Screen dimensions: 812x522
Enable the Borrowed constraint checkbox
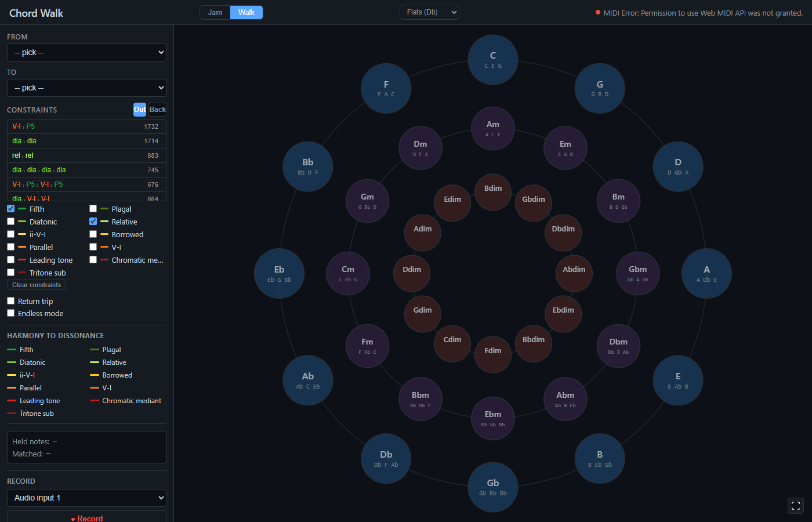93,234
